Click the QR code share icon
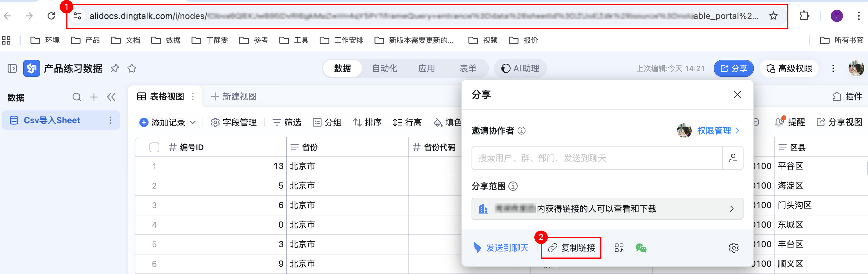 coord(619,248)
